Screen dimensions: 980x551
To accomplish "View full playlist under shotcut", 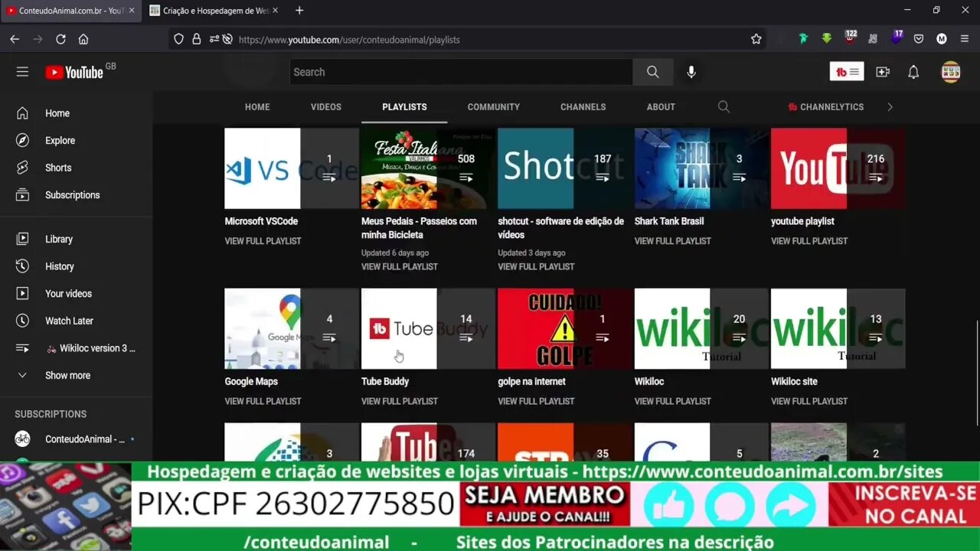I will pos(536,267).
